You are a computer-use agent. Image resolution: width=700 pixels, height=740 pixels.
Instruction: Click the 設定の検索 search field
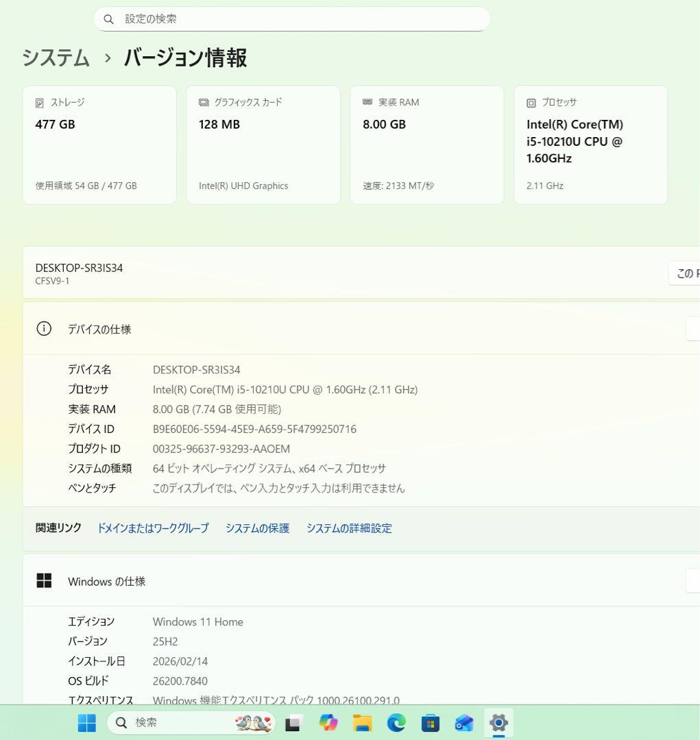pos(292,19)
